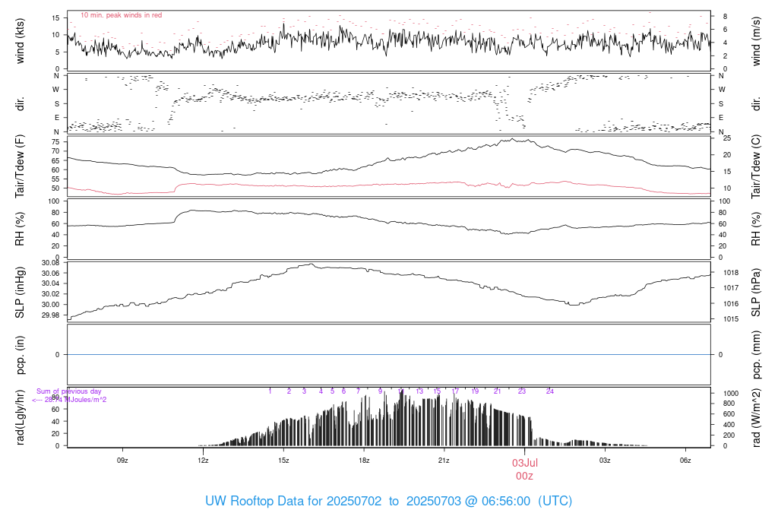Select the '800' W/m^2 tick label
Screen dimensions: 778x532
(729, 404)
